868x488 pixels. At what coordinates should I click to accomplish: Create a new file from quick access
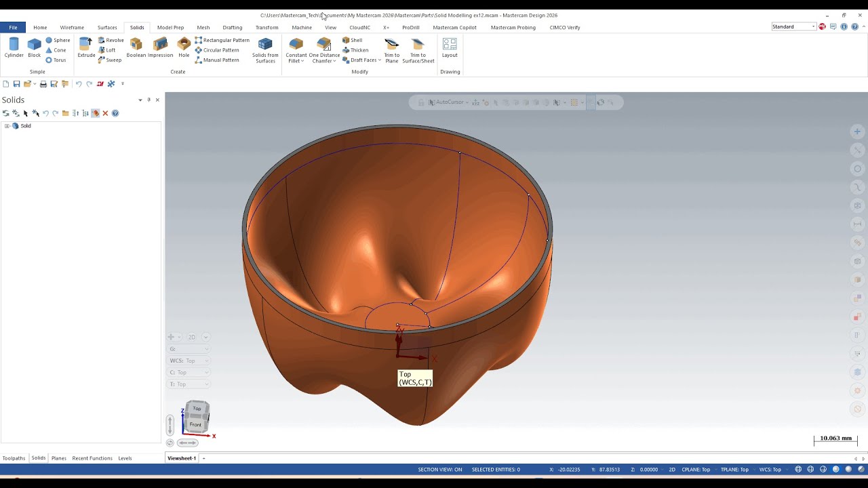tap(6, 84)
